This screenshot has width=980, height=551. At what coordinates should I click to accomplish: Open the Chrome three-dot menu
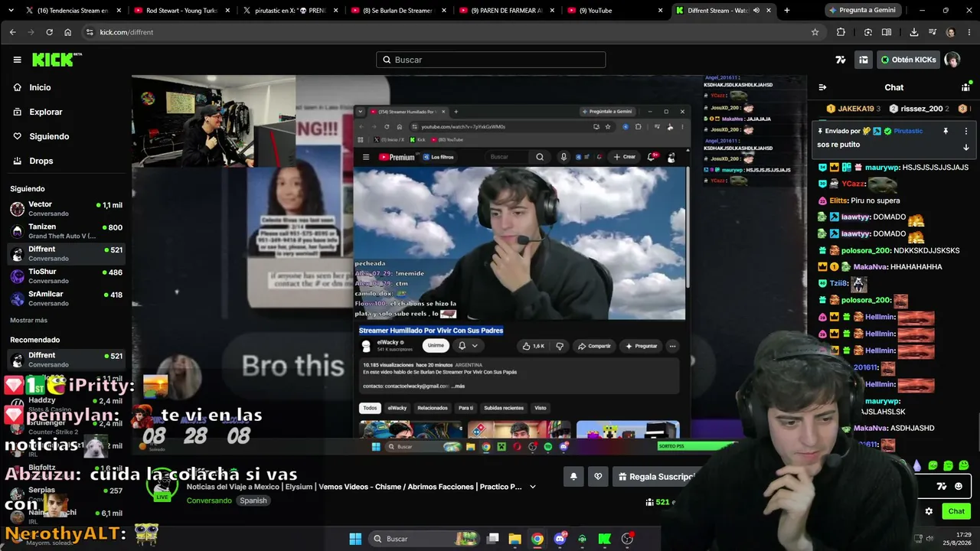(x=969, y=32)
